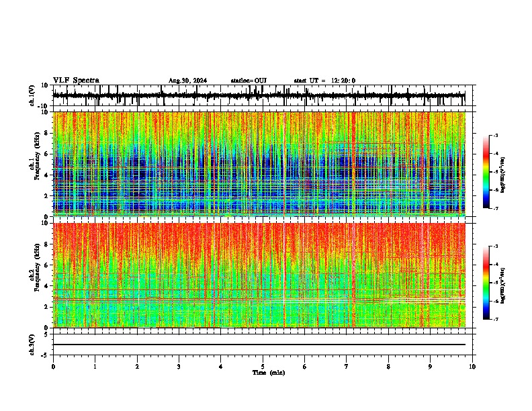Click the 'VLF Spectra' title text
The image size is (532, 411).
coord(76,81)
